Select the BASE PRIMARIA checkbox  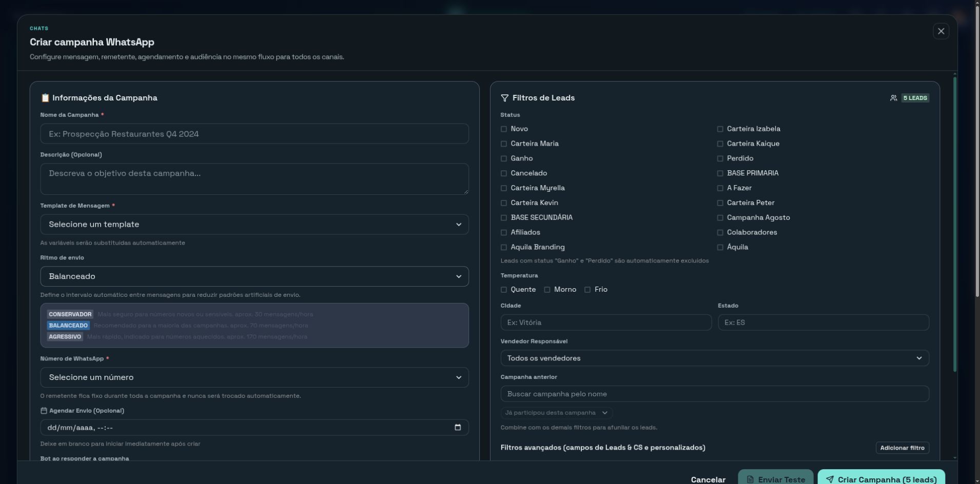720,173
